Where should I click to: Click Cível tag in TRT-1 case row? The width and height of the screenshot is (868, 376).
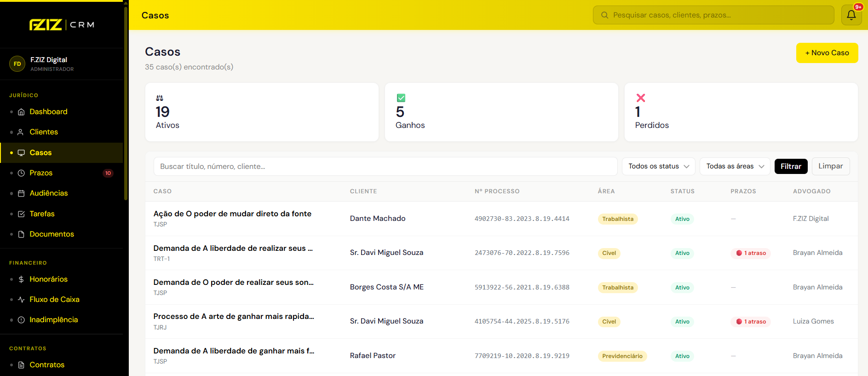pyautogui.click(x=609, y=253)
